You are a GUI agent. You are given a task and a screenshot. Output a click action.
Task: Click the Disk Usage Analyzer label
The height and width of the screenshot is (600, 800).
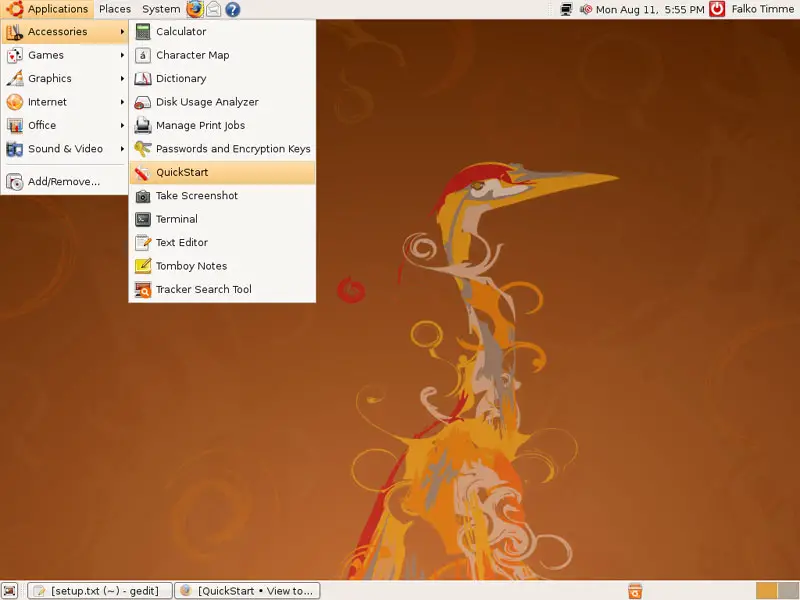(x=207, y=102)
